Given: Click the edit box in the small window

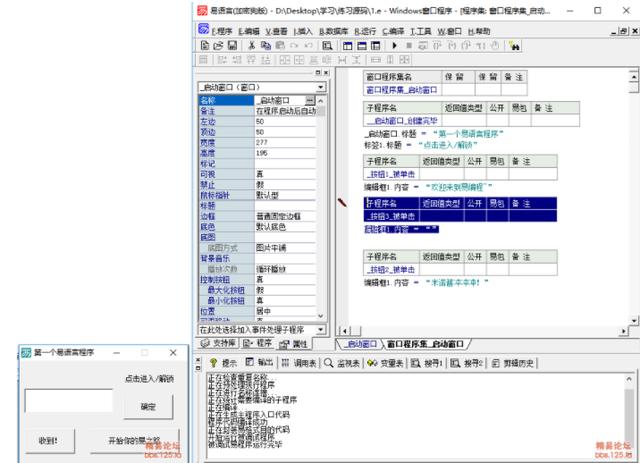Looking at the screenshot, I should click(x=61, y=402).
